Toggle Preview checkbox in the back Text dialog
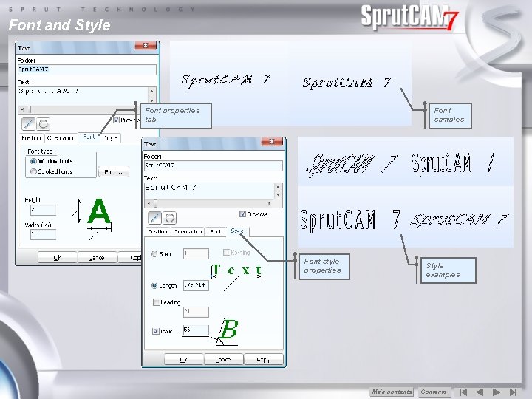The height and width of the screenshot is (399, 532). 117,120
